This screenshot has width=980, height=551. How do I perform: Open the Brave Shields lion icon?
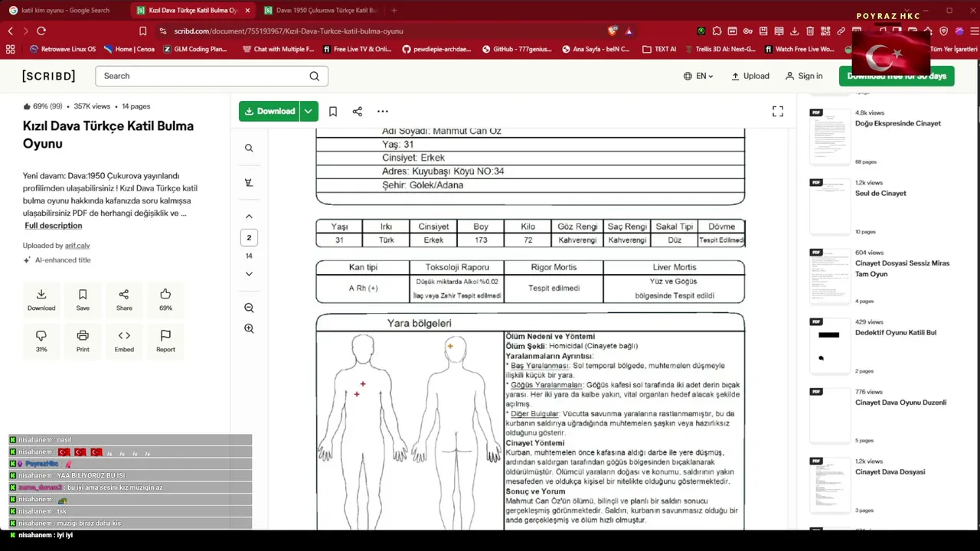click(x=612, y=31)
